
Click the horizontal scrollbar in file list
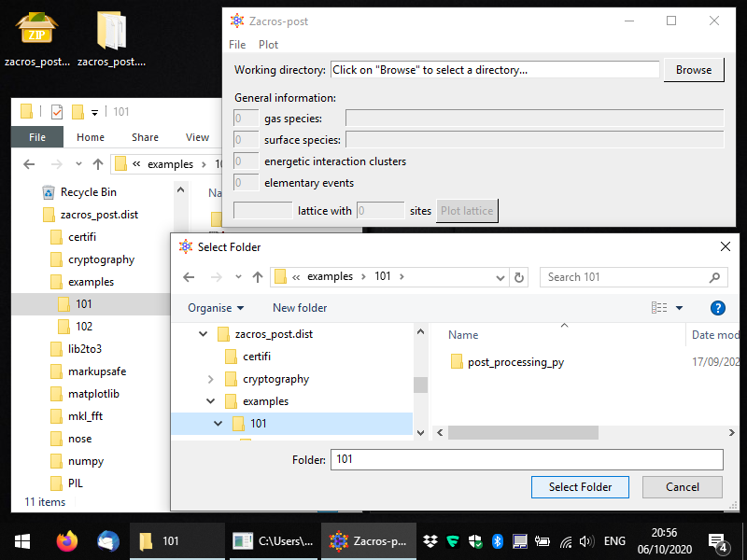point(523,433)
